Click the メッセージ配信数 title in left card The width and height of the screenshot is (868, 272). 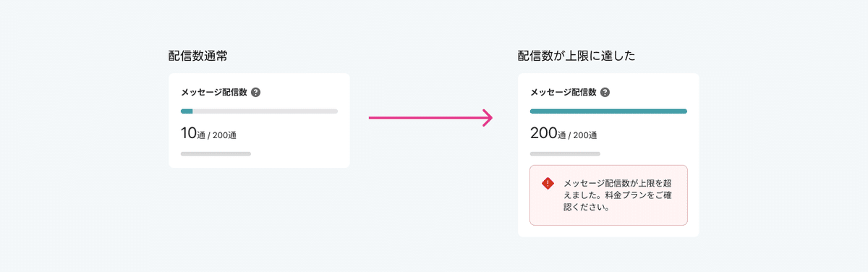[214, 93]
